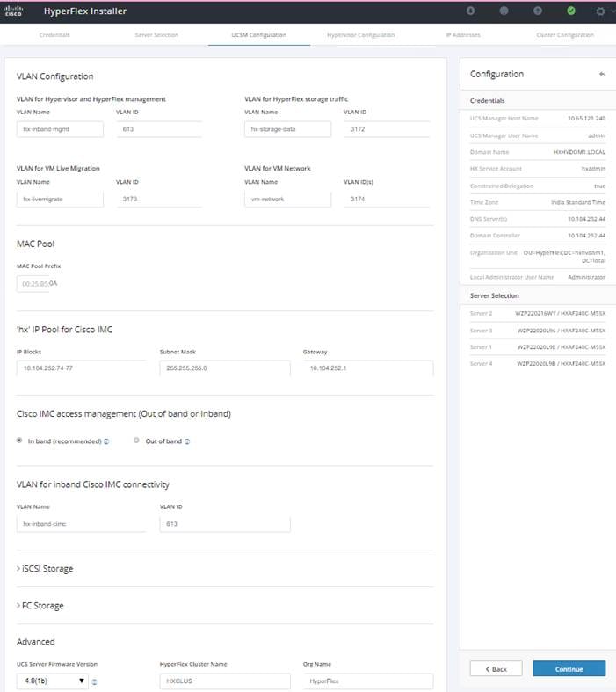This screenshot has width=616, height=692.
Task: Click Domain Name value HXHVDOM1.LOCAL
Action: click(x=579, y=152)
